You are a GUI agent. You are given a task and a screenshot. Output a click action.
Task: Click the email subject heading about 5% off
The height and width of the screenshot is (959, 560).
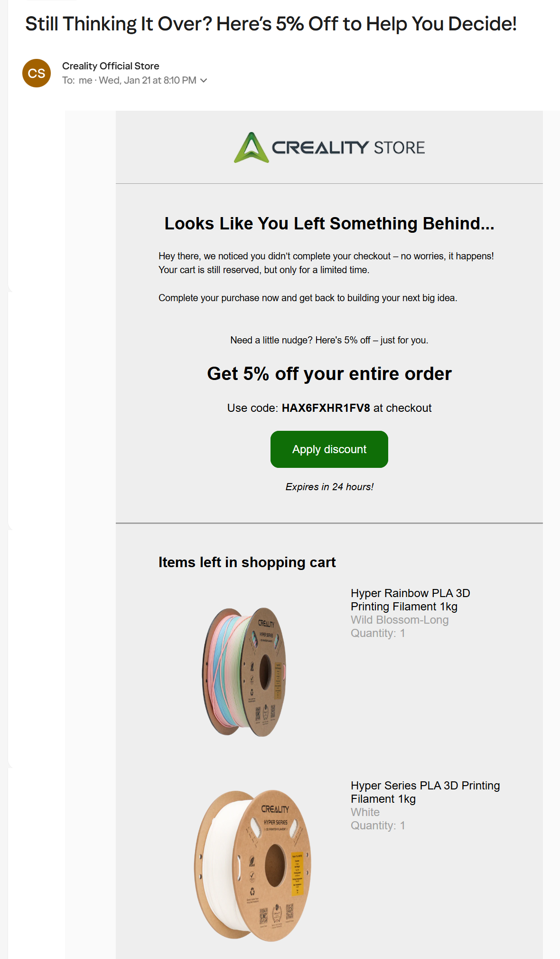pos(271,21)
